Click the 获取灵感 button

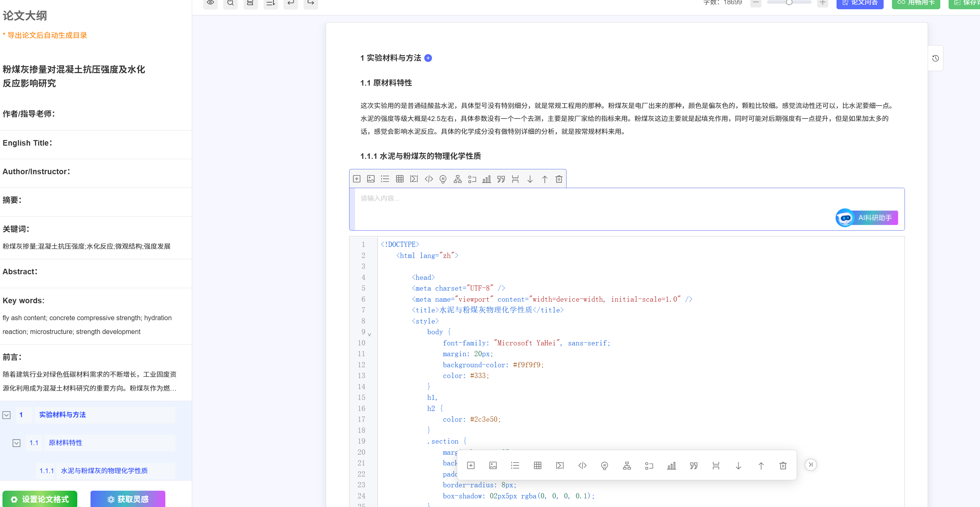[128, 499]
